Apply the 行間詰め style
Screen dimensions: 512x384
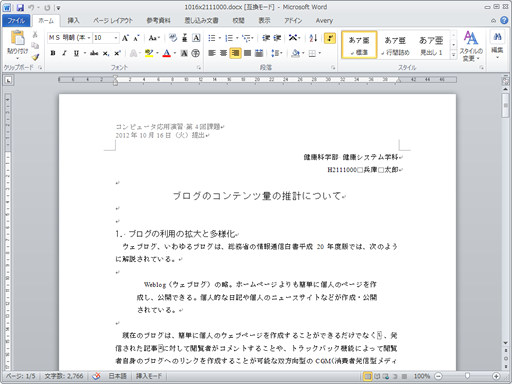(395, 45)
